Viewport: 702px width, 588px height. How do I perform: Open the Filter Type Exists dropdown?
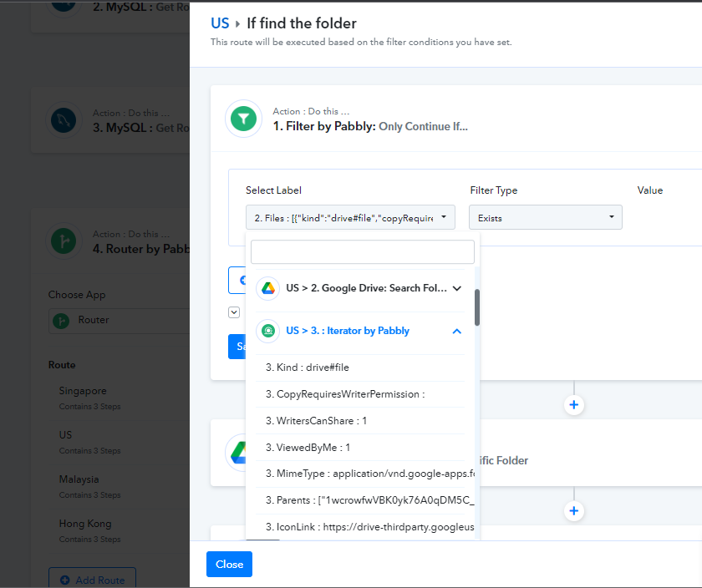(545, 217)
